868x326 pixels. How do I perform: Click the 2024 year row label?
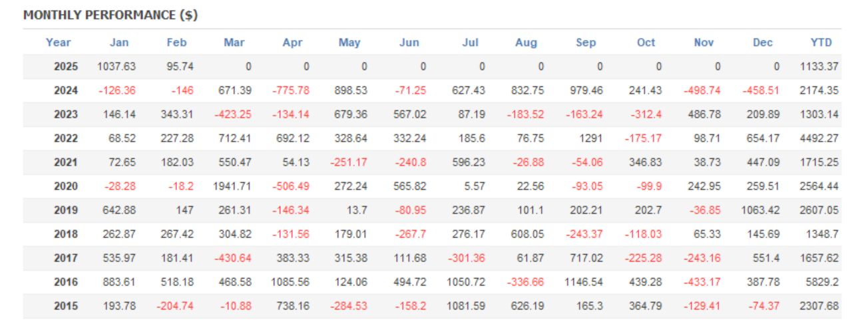point(66,90)
